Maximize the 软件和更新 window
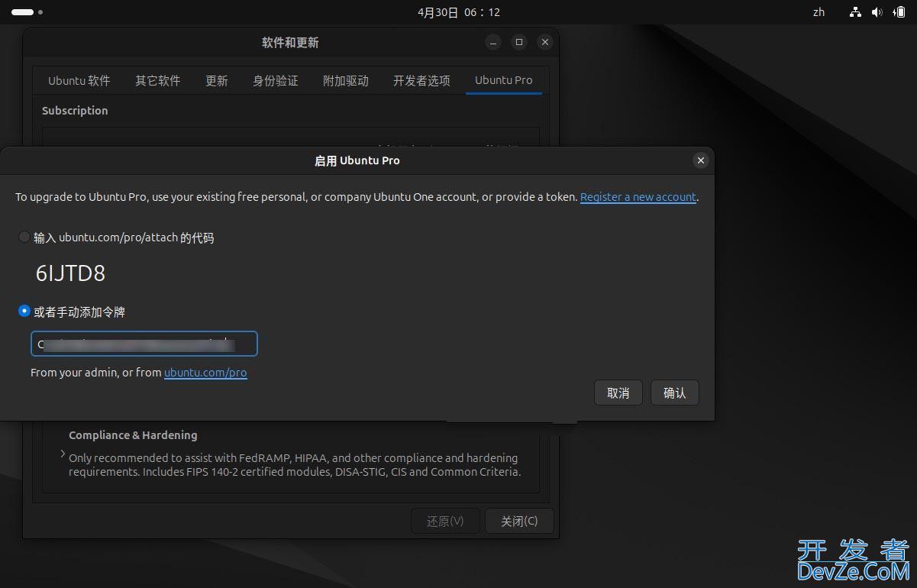This screenshot has height=588, width=917. [x=519, y=42]
